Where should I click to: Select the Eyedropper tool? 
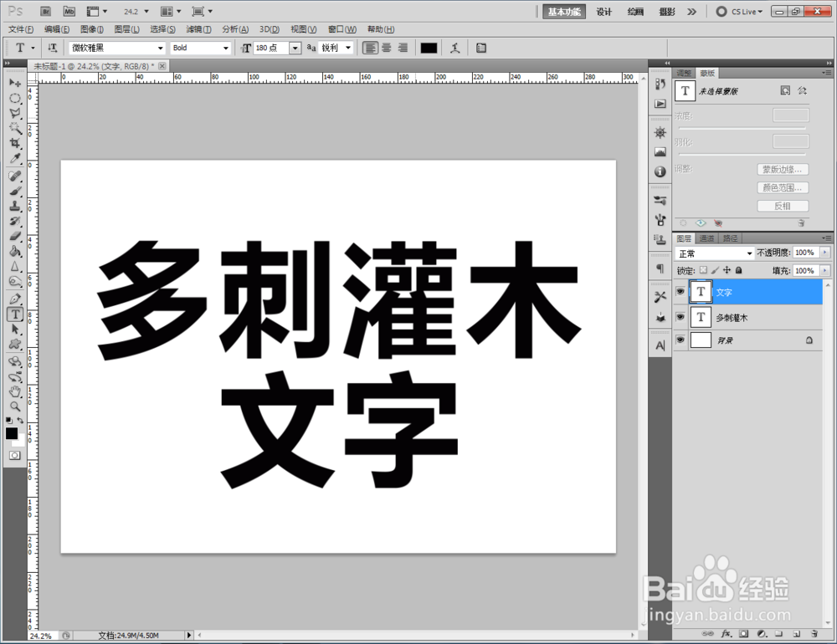point(15,158)
